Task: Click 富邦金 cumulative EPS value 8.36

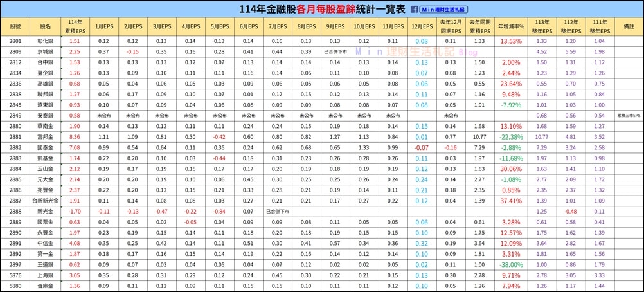Action: [x=75, y=137]
